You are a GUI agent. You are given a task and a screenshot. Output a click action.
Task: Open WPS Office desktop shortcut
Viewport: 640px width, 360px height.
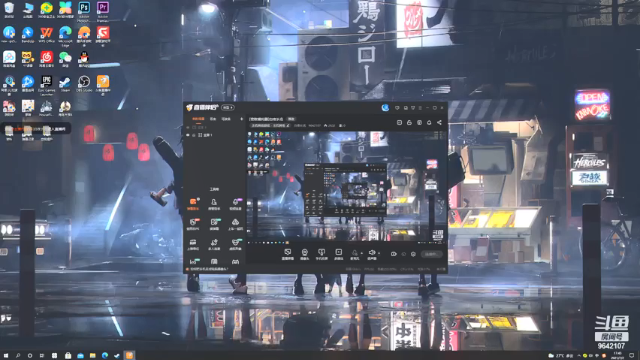pos(47,35)
